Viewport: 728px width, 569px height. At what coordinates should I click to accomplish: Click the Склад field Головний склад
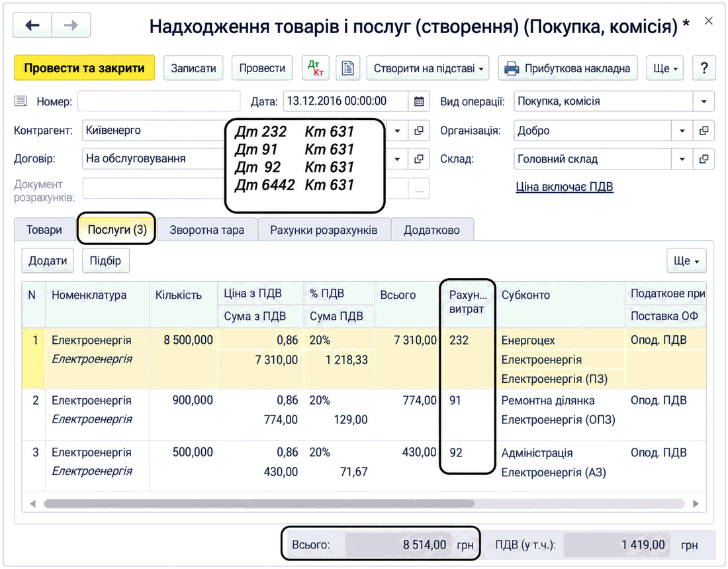(592, 159)
